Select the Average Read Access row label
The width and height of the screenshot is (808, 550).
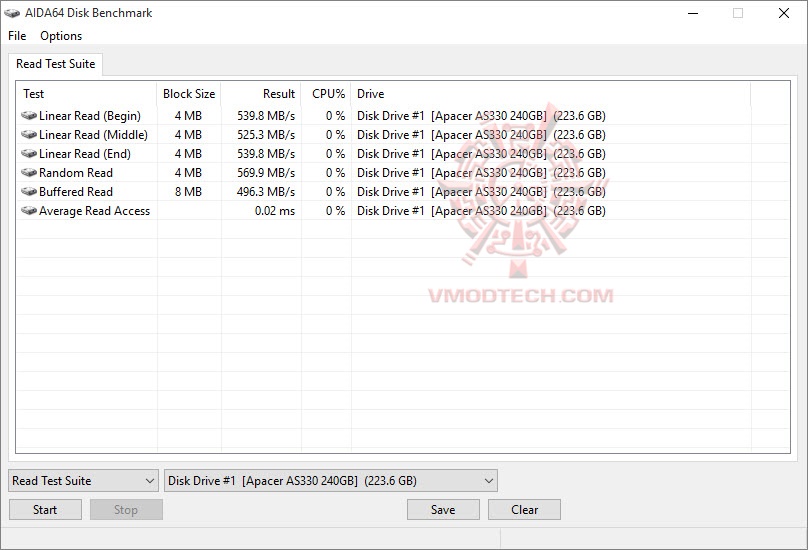[94, 211]
